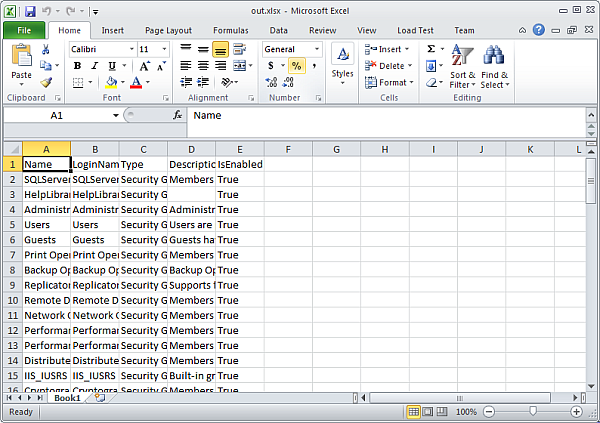
Task: Click Increase Decimal icon
Action: tap(271, 82)
